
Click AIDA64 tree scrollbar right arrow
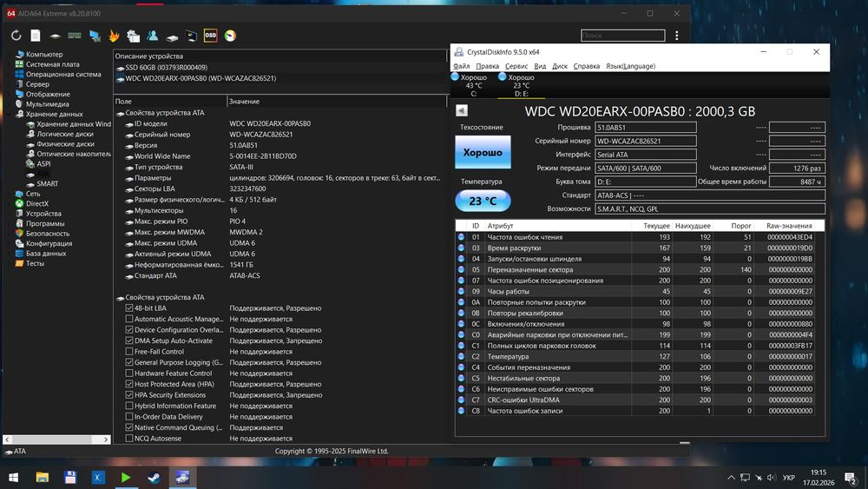[x=106, y=439]
